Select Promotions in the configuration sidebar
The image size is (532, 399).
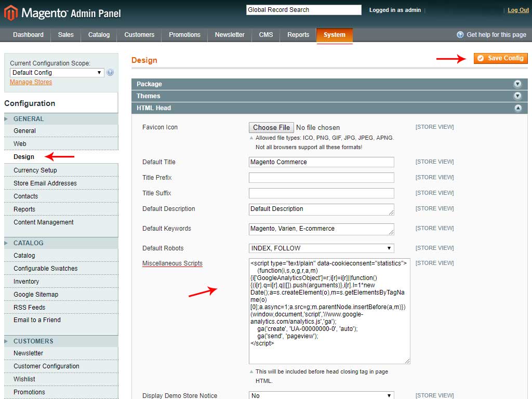point(61,392)
